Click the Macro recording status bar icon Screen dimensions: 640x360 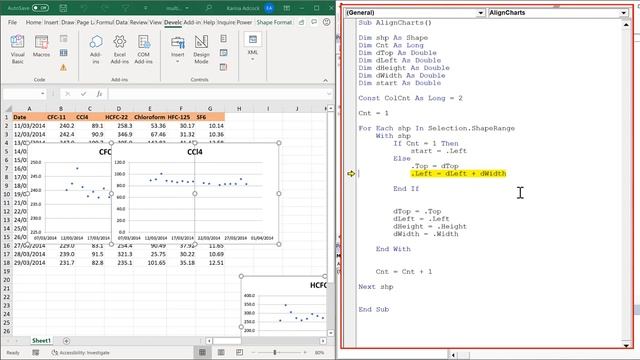point(36,352)
